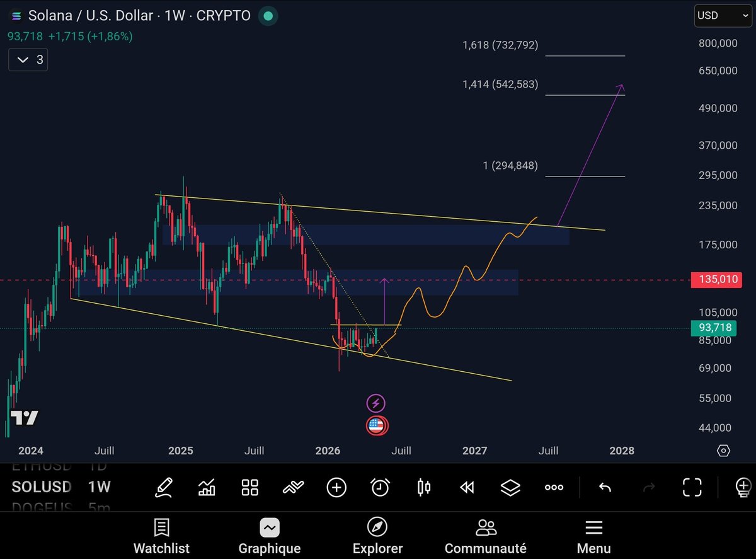This screenshot has height=559, width=756.
Task: Open the chart type line icon
Action: [293, 487]
